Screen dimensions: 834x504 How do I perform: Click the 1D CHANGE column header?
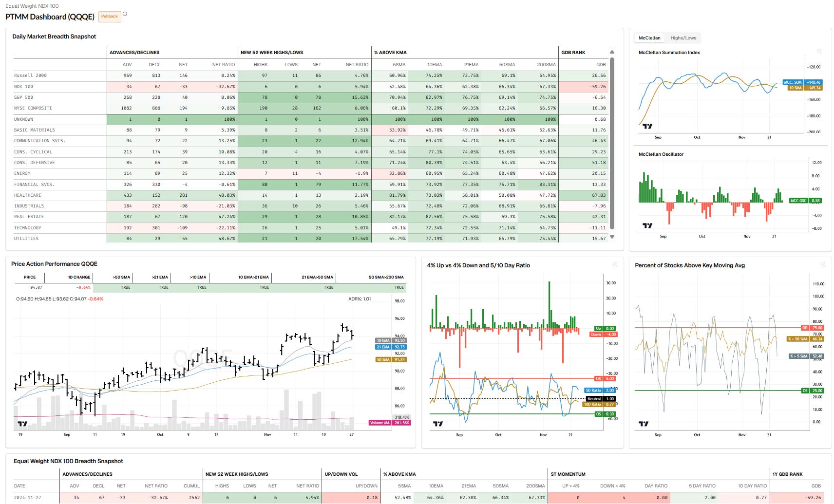(79, 277)
